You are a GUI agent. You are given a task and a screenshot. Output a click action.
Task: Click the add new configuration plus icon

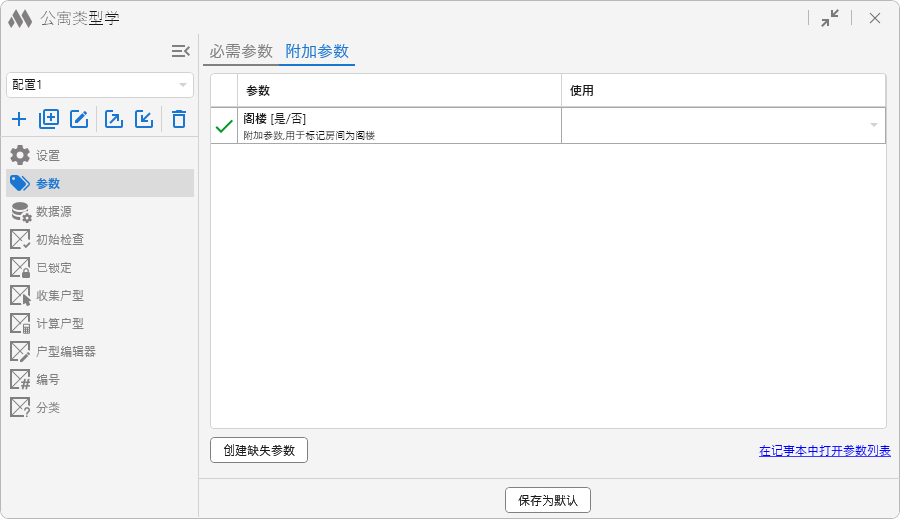click(19, 120)
